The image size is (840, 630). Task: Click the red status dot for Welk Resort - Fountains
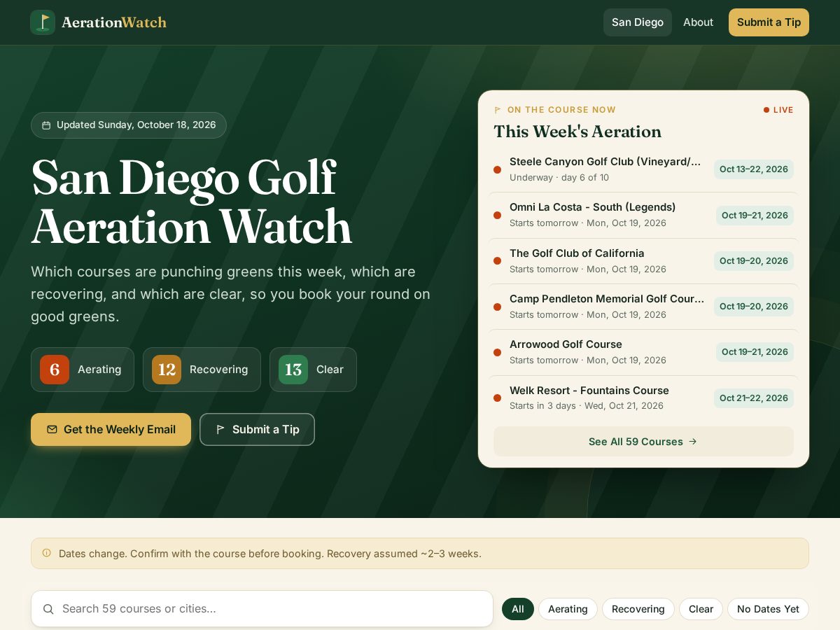[497, 398]
